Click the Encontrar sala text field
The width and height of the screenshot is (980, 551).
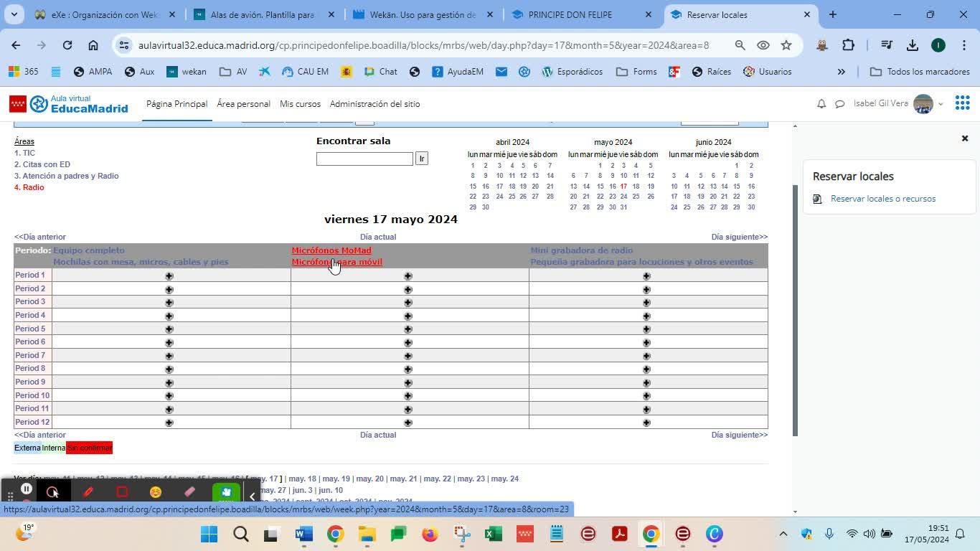tap(364, 159)
